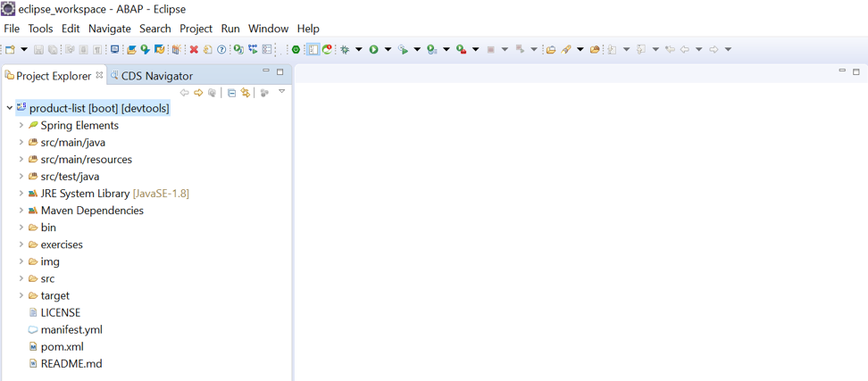Click the green circle icon with red badge
The image size is (868, 381).
tap(327, 49)
